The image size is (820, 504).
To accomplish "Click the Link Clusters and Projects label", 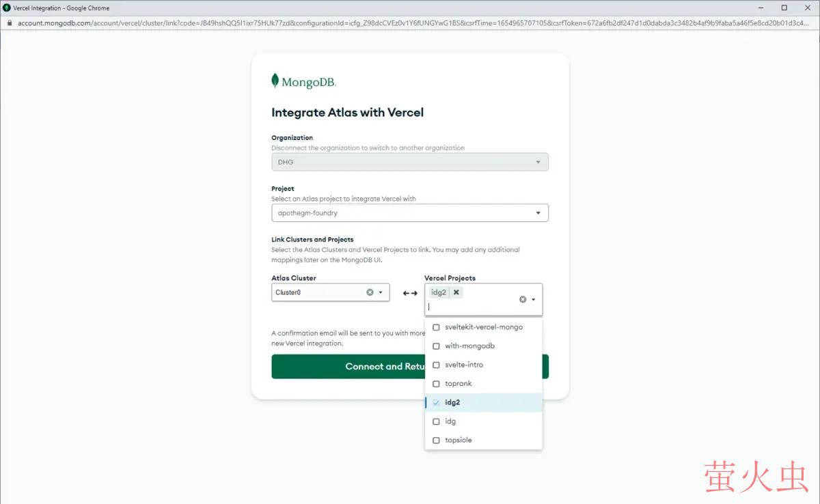I will (x=312, y=240).
